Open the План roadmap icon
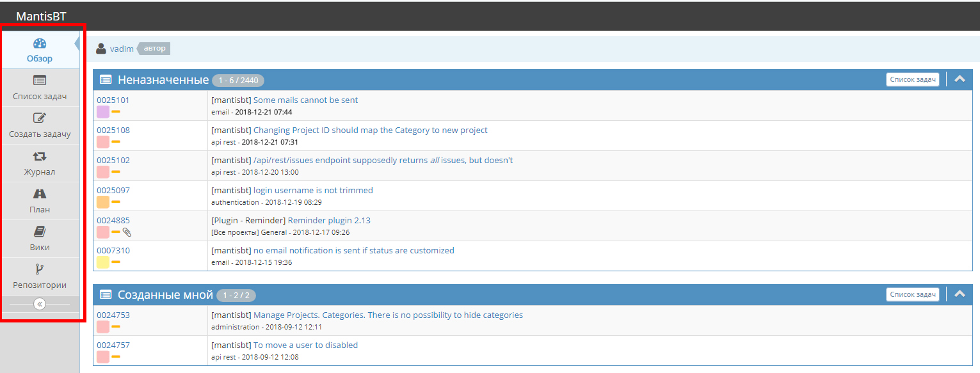980x373 pixels. 40,194
